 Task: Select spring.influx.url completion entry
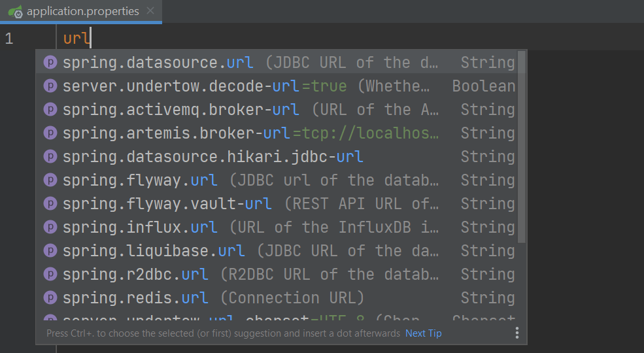point(140,227)
